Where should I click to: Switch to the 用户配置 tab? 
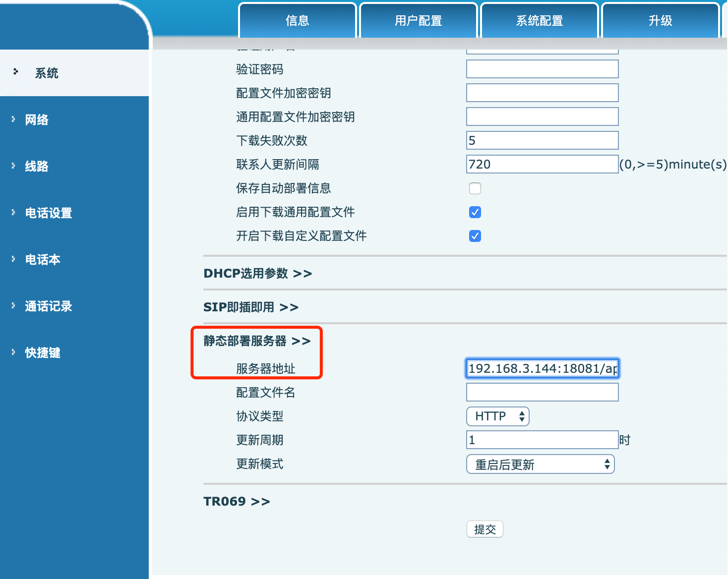(x=419, y=20)
